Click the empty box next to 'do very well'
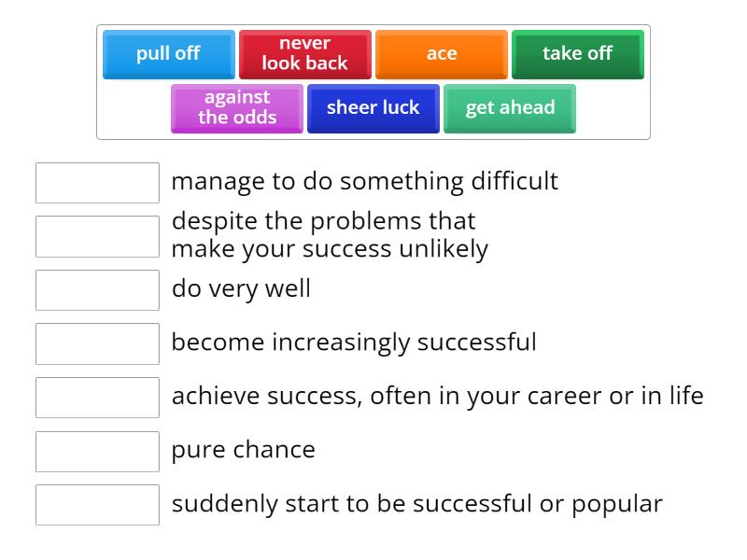The width and height of the screenshot is (747, 560). click(97, 290)
